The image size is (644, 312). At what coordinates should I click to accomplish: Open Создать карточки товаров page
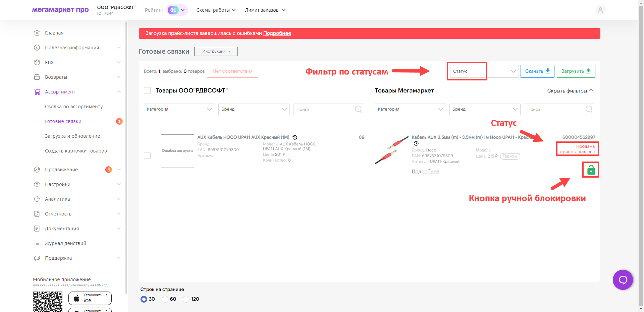(76, 151)
